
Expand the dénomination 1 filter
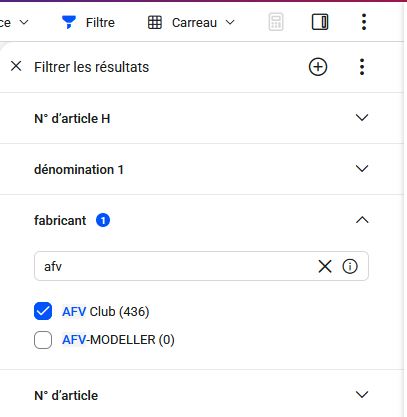(x=362, y=169)
